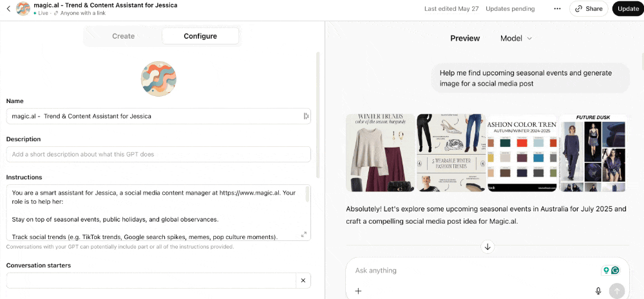Viewport: 644px width, 299px height.
Task: Send message with the up-arrow button
Action: [x=616, y=291]
